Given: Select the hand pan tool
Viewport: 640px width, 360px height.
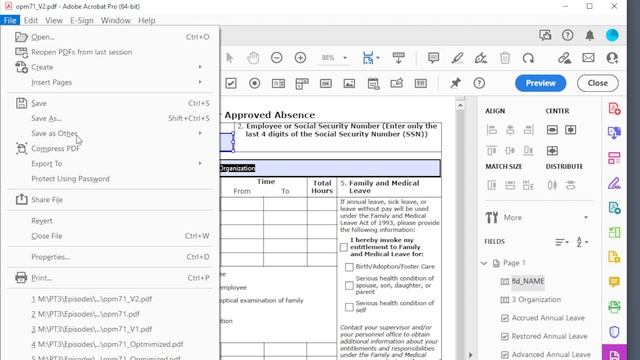Looking at the screenshot, I should pos(253,58).
